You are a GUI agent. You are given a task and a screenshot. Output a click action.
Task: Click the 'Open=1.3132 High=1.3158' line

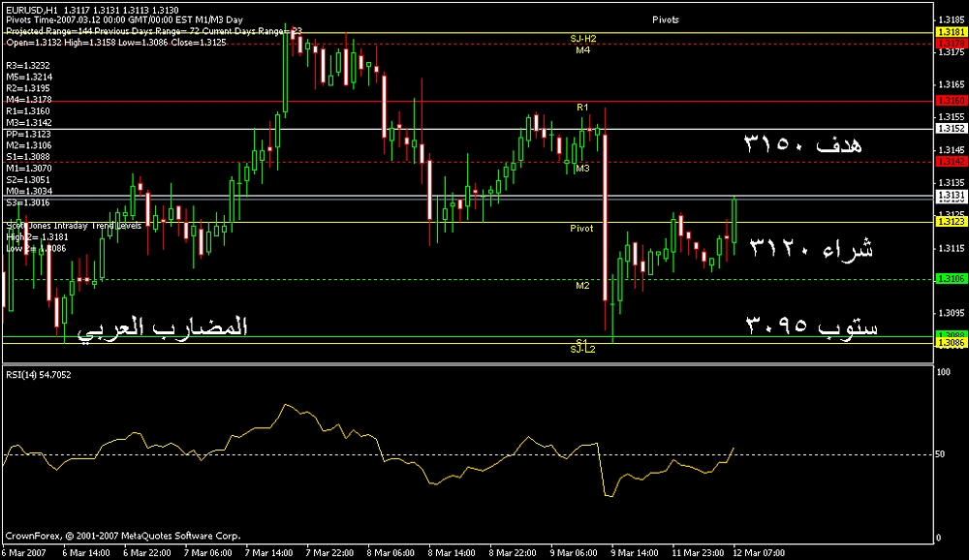coord(116,43)
